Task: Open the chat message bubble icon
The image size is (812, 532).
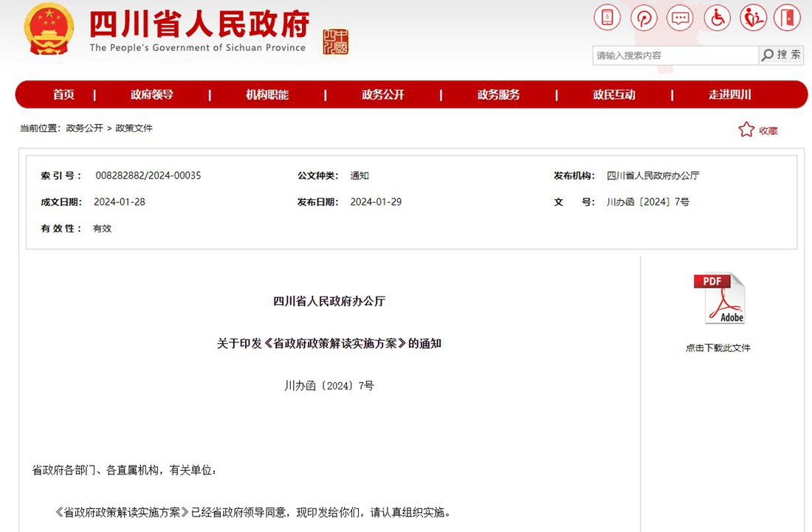Action: [x=680, y=18]
